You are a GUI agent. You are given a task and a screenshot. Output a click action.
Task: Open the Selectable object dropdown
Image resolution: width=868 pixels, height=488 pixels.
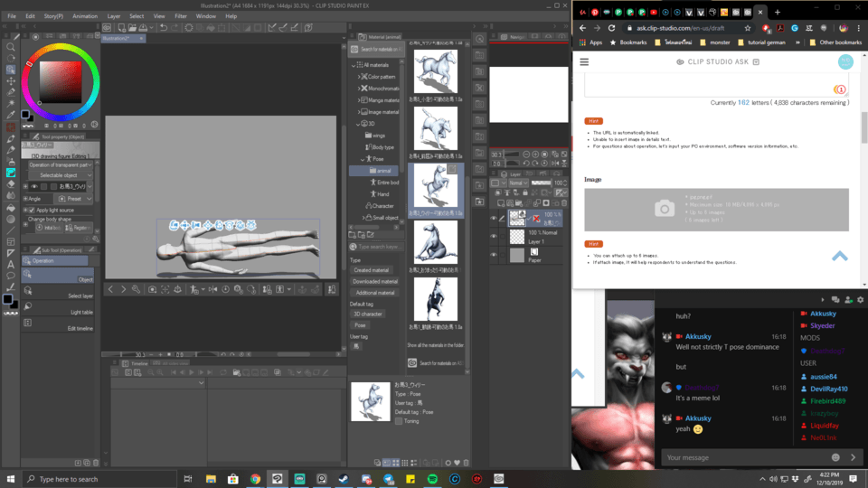(61, 175)
